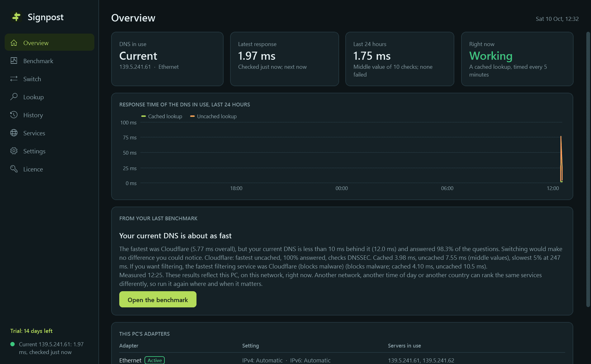Click the sidebar Current 139.5.241.61 status text
The width and height of the screenshot is (591, 364).
(x=51, y=348)
